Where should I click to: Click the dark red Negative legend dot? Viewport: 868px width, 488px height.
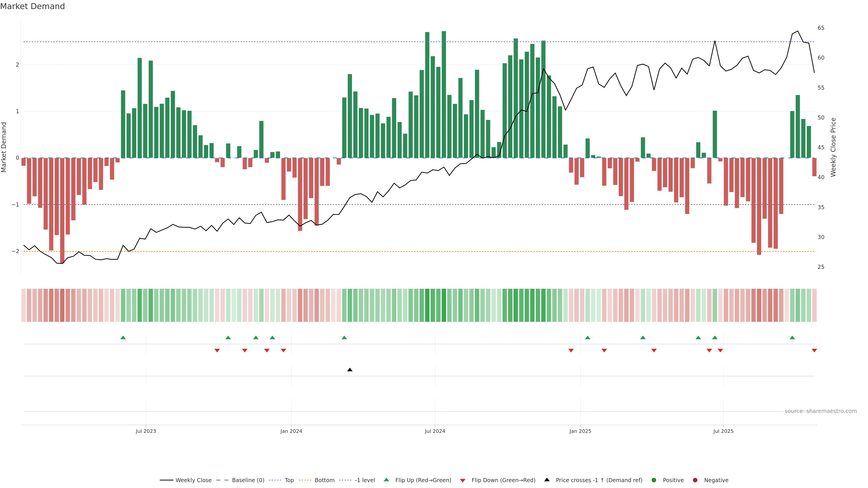coord(695,480)
